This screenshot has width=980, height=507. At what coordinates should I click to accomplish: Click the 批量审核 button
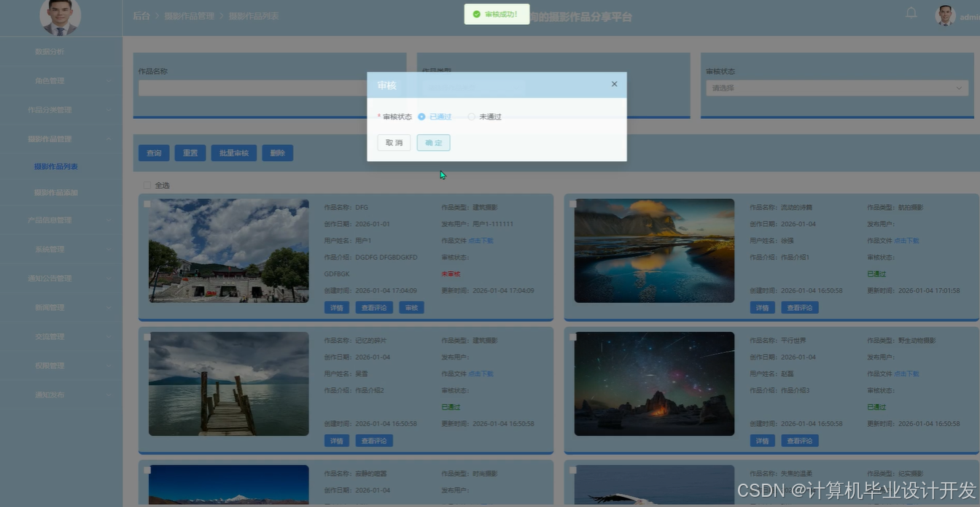click(234, 153)
